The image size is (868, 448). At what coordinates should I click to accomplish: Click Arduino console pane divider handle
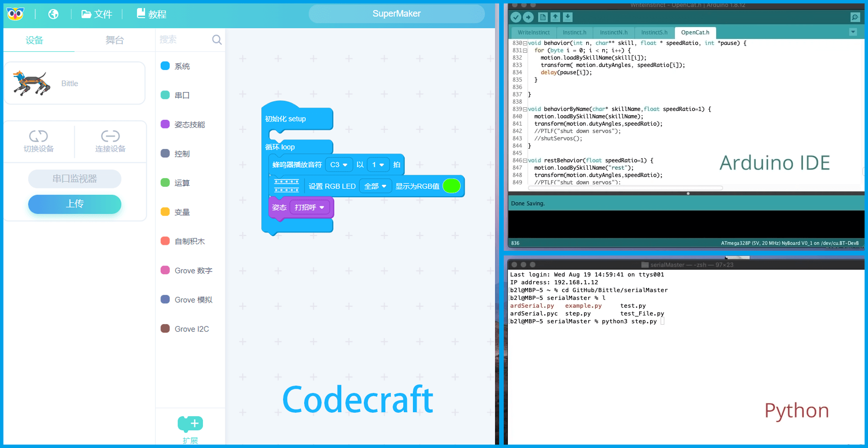tap(688, 194)
